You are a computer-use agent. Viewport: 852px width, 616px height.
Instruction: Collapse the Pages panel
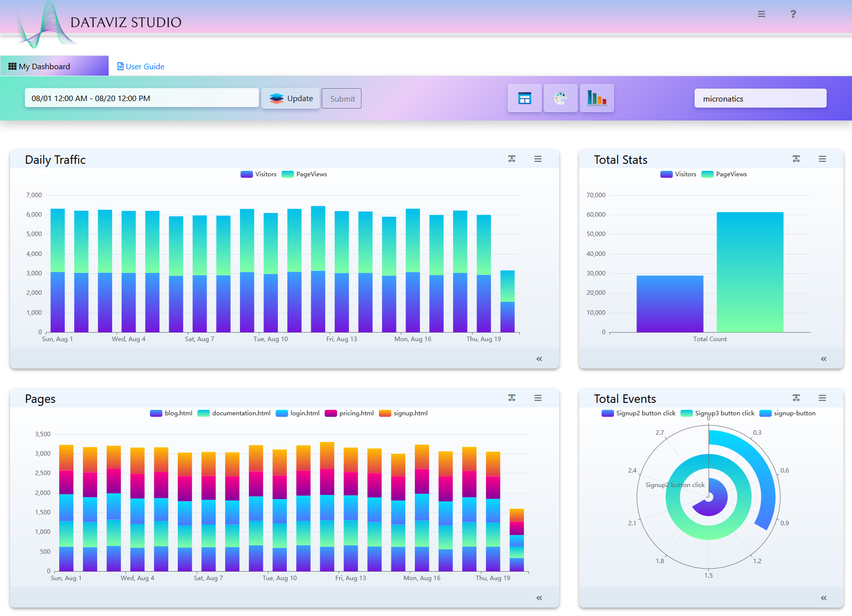coord(539,598)
